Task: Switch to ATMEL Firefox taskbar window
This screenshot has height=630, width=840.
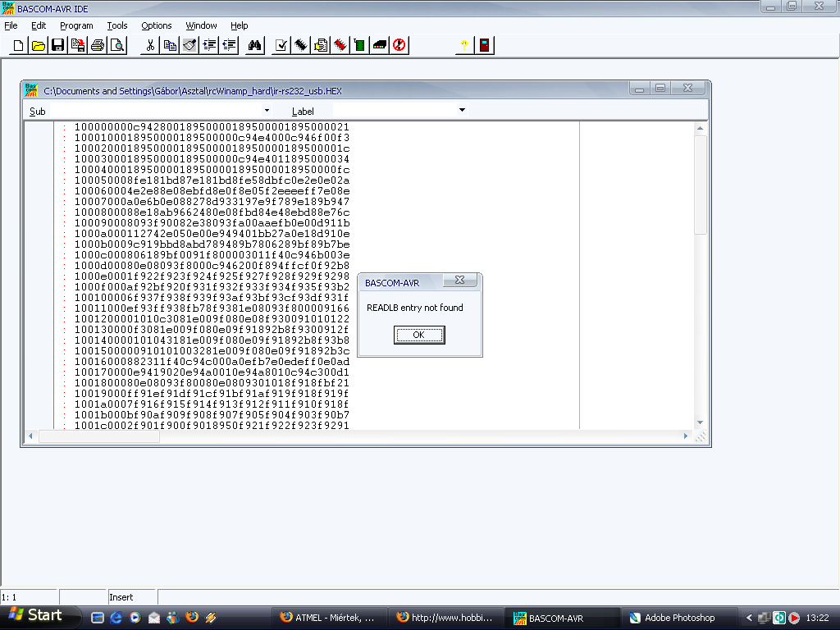Action: coord(328,618)
